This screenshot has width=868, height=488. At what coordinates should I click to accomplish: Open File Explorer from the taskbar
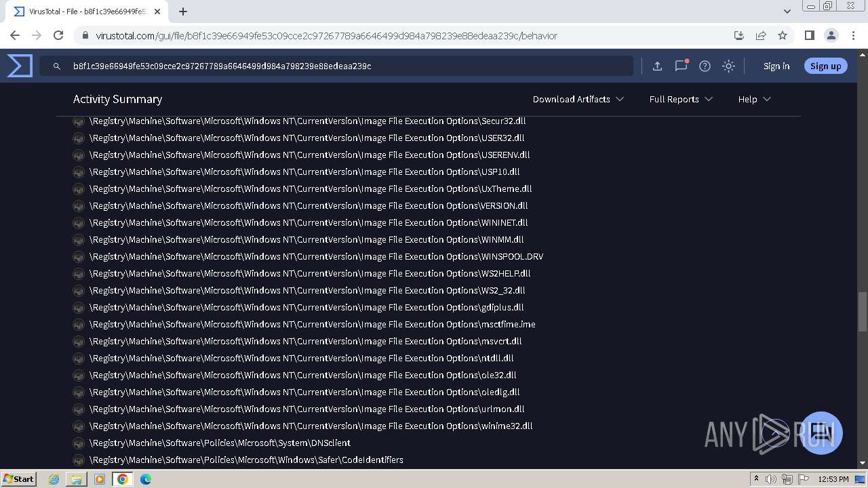[x=77, y=479]
